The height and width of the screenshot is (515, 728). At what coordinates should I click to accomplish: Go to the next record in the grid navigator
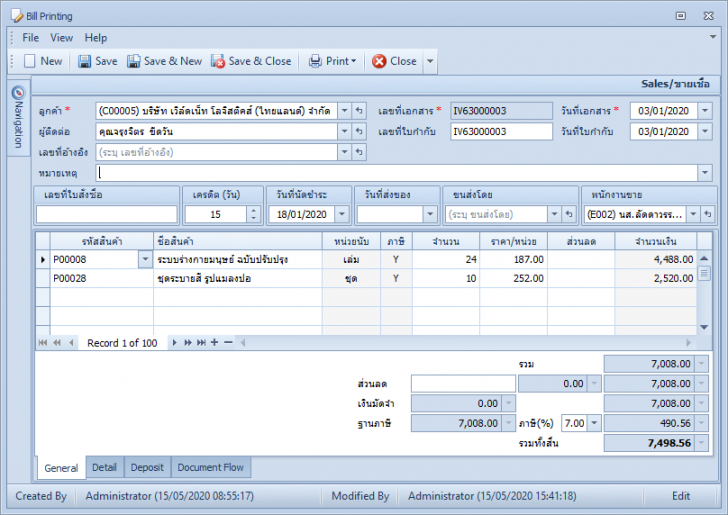pos(175,343)
